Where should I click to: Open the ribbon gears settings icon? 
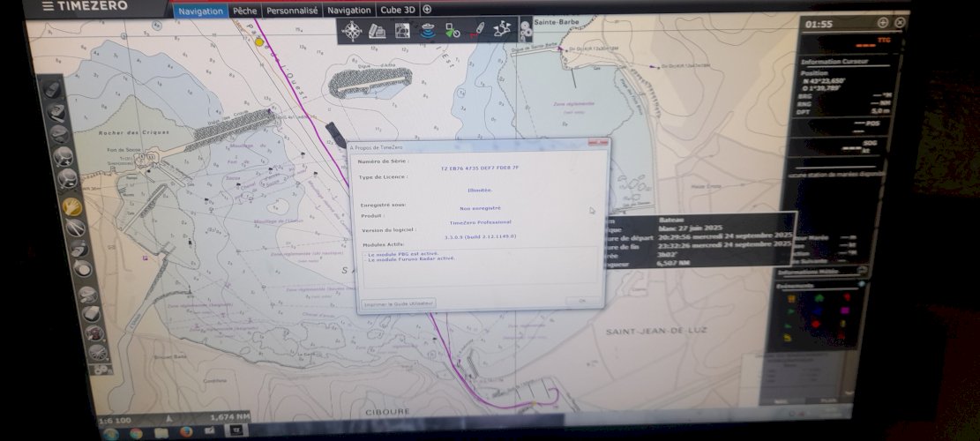[x=527, y=29]
